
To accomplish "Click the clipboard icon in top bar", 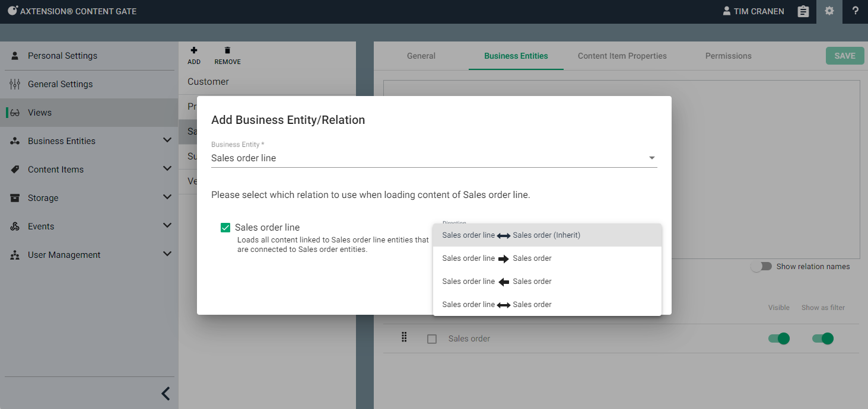I will tap(803, 11).
